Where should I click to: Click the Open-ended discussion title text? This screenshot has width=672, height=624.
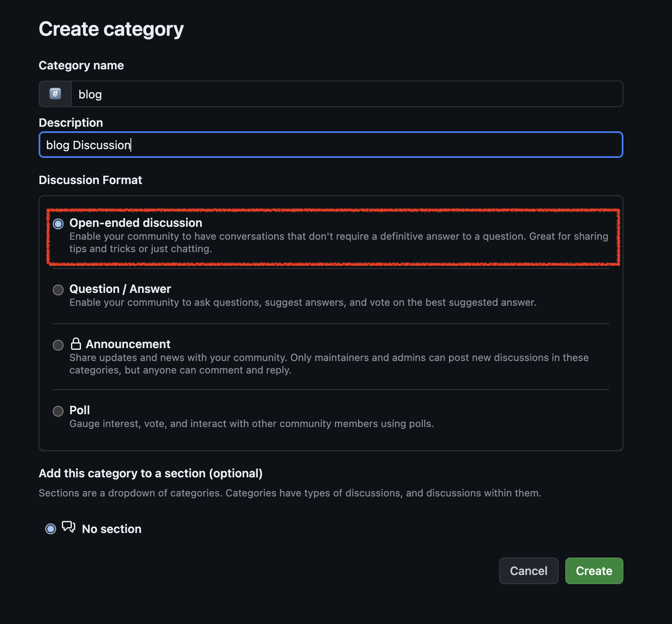pyautogui.click(x=136, y=223)
